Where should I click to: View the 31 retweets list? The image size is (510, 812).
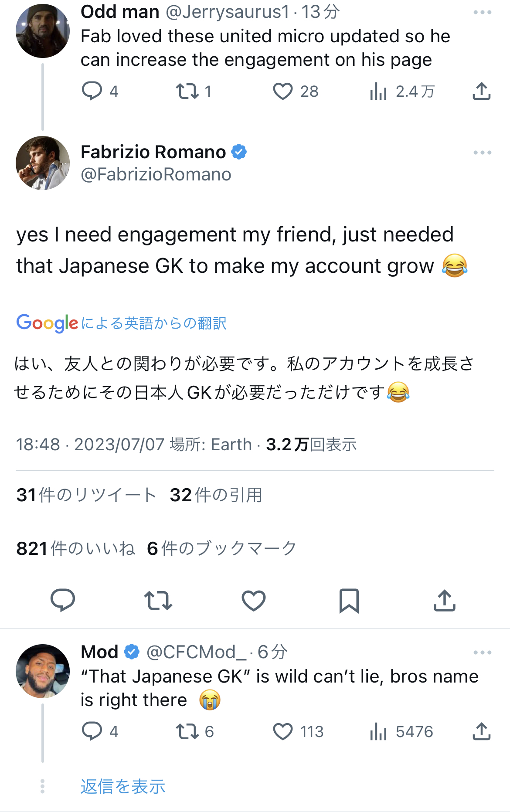[x=86, y=495]
